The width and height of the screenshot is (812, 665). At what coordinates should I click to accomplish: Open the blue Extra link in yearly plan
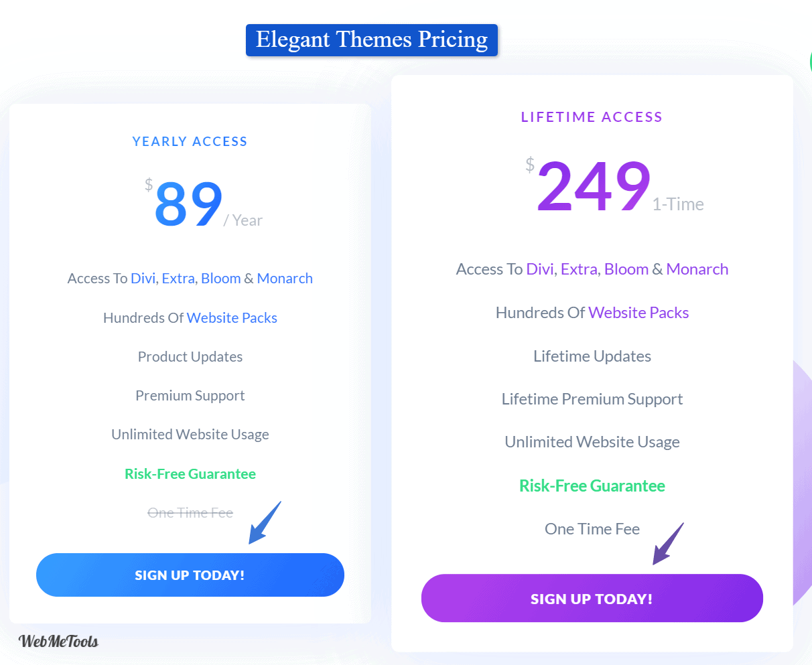[x=178, y=279]
